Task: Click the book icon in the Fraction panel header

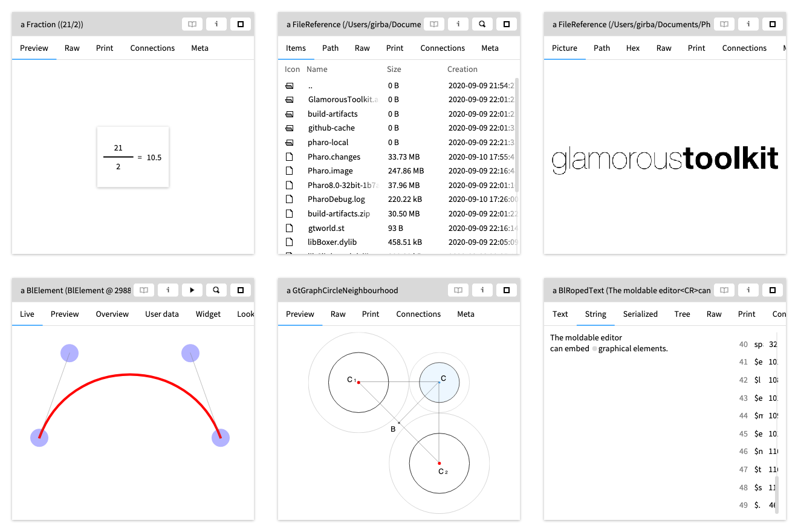Action: coord(192,24)
